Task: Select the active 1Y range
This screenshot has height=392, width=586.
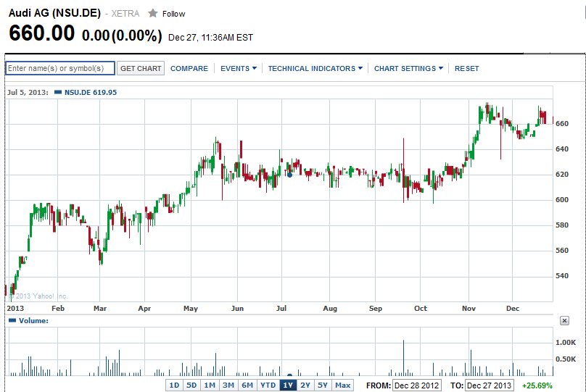Action: pos(288,385)
